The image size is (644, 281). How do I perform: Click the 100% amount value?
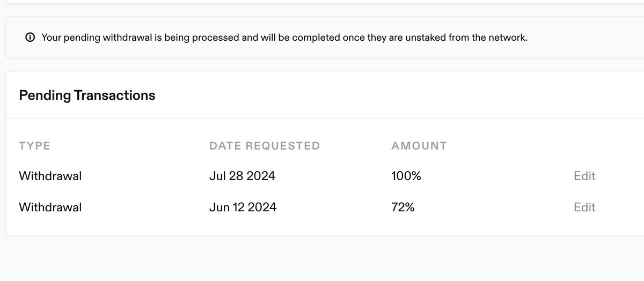tap(406, 176)
